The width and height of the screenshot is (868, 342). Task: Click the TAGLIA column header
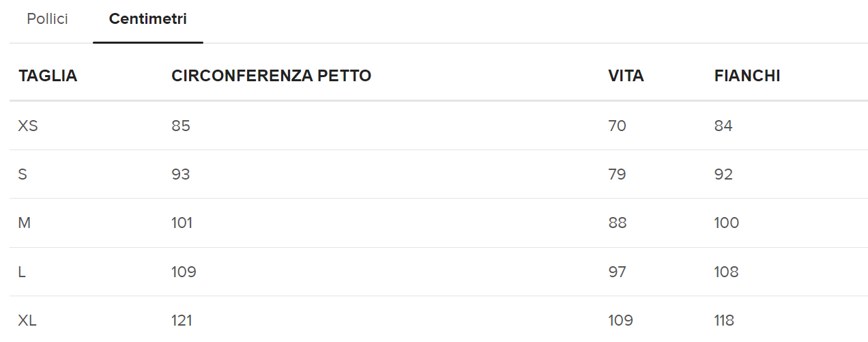coord(48,76)
